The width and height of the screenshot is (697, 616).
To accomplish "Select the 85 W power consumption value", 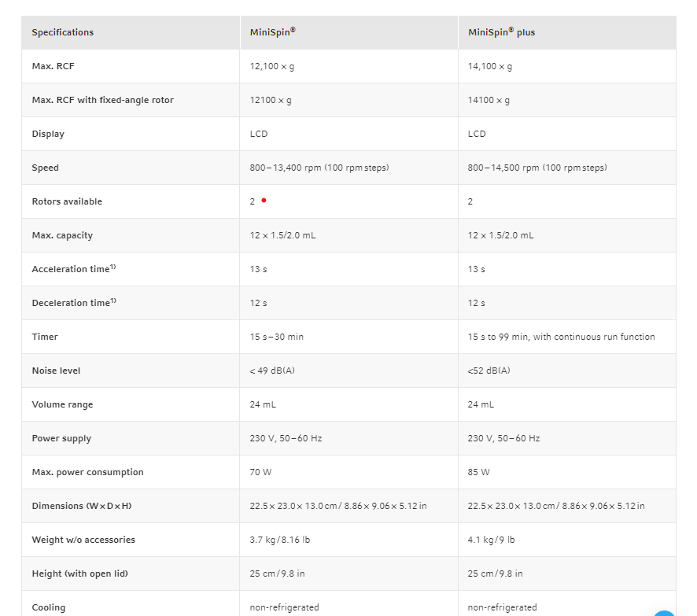I will pos(478,472).
